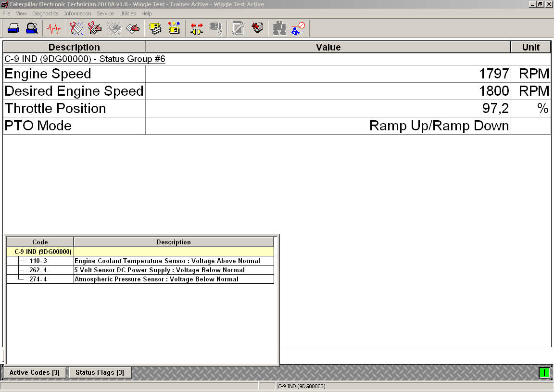Viewport: 554px width, 392px height.
Task: Open the Service menu
Action: (105, 13)
